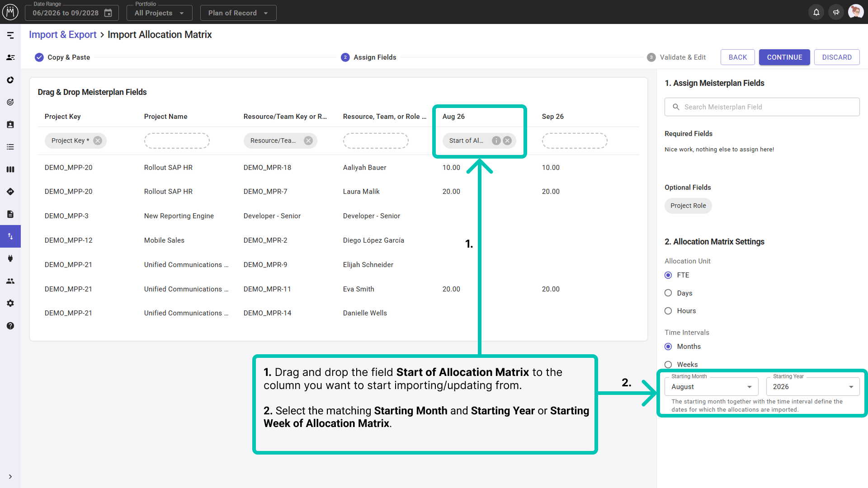Screen dimensions: 868x488
Task: Show info for Start of Allocation field
Action: (x=496, y=141)
